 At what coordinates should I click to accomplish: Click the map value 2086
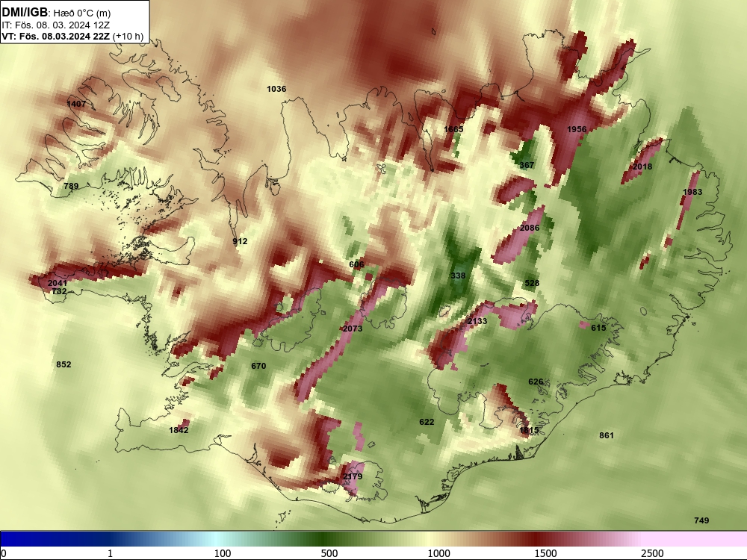pos(530,228)
